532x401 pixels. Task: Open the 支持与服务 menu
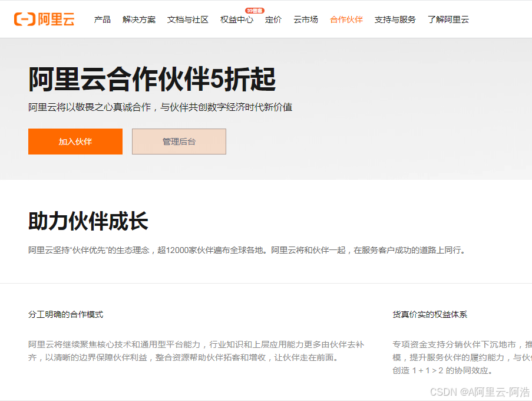coord(395,19)
